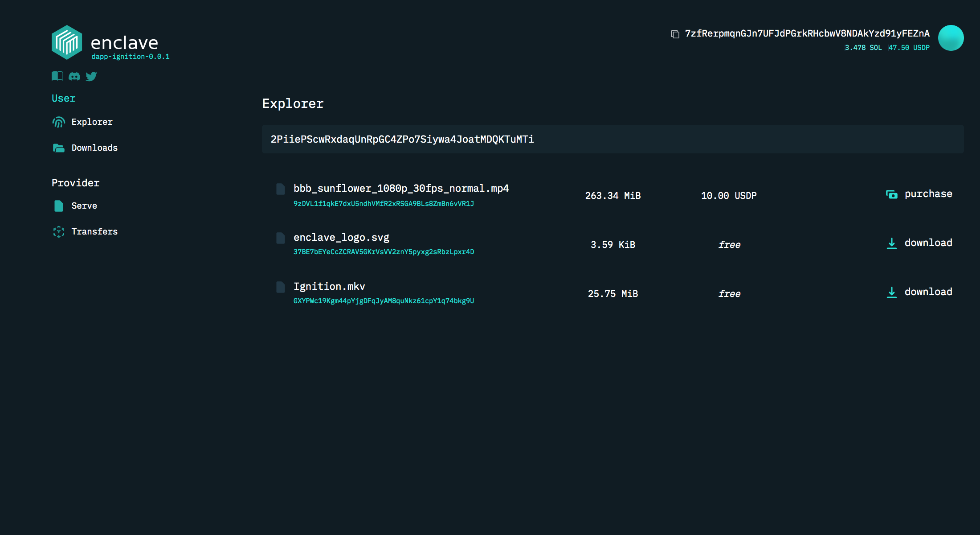Click the Downloads folder icon

point(59,148)
